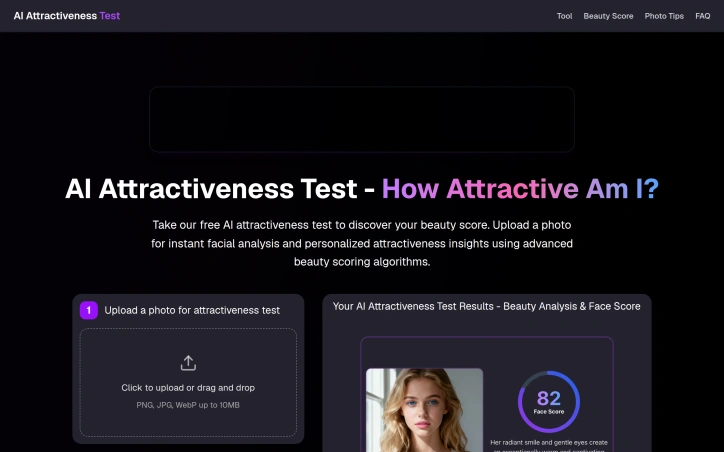Screen dimensions: 724x452
Task: Click the step 1 purple badge
Action: 89,310
